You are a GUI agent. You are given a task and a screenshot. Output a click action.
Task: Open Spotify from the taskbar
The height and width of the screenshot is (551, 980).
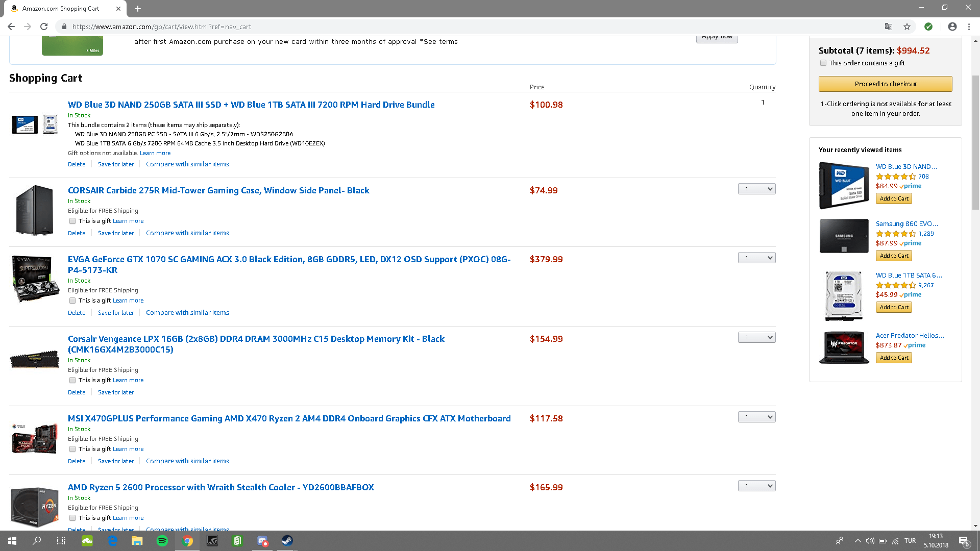(162, 541)
